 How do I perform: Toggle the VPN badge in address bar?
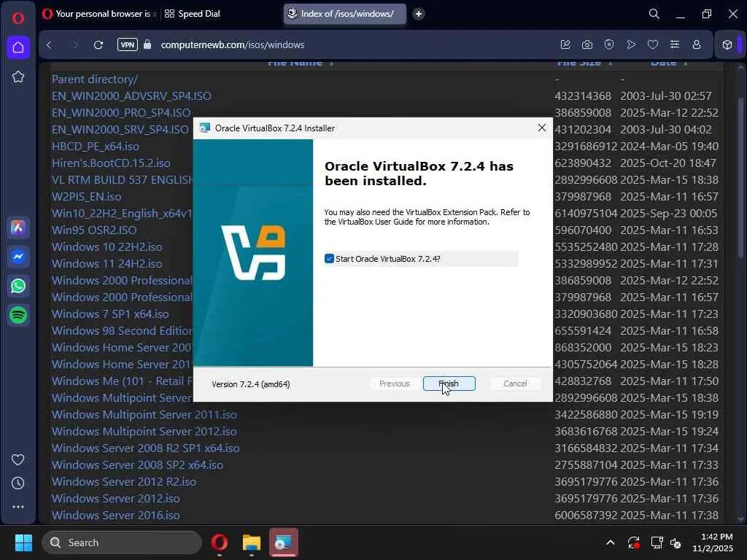point(127,44)
